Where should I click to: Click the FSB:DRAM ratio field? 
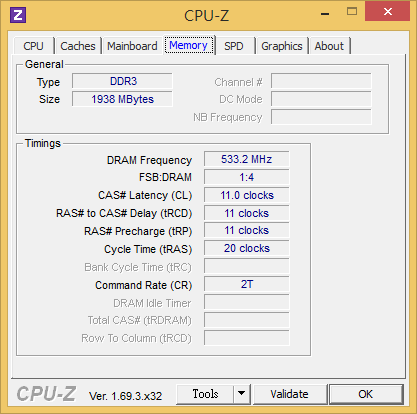[247, 177]
